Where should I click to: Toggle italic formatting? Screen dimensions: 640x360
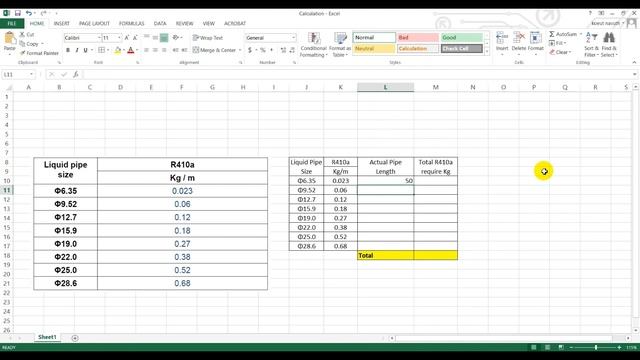click(x=76, y=50)
